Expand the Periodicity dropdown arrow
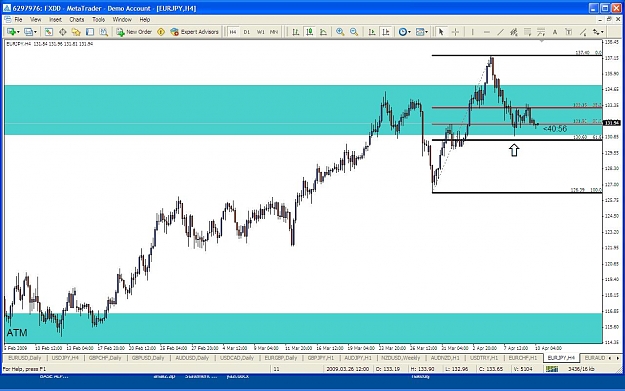Viewport: 625px width, 391px height. 409,32
